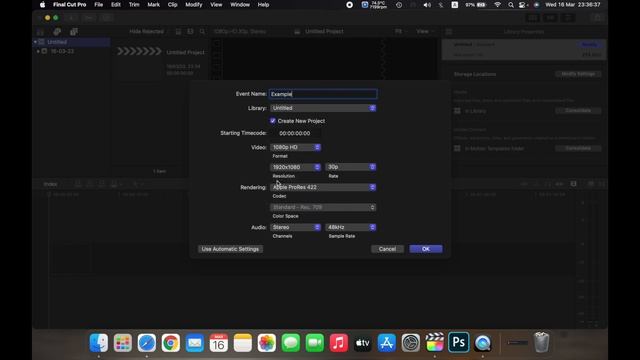640x360 pixels.
Task: Open the Video Format dropdown 1080p HD
Action: coord(296,147)
